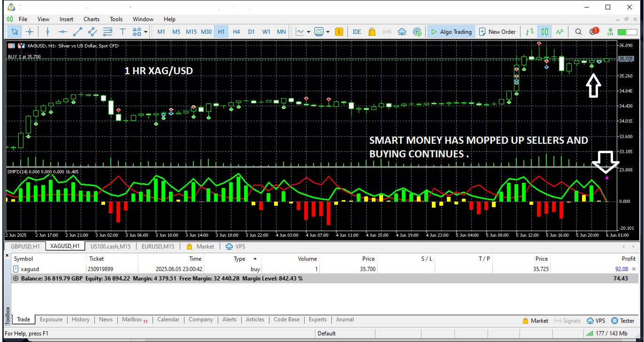The image size is (644, 342).
Task: Open the Insert menu
Action: (66, 19)
